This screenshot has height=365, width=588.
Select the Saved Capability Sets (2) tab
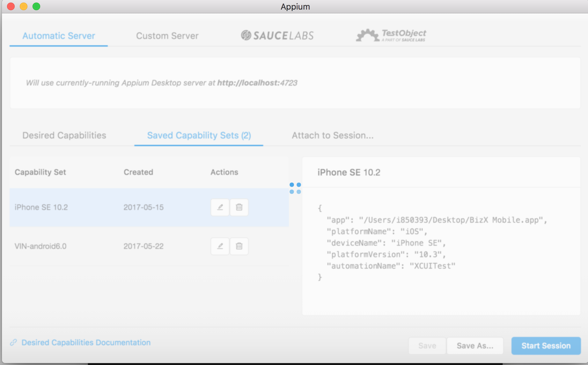(x=199, y=135)
